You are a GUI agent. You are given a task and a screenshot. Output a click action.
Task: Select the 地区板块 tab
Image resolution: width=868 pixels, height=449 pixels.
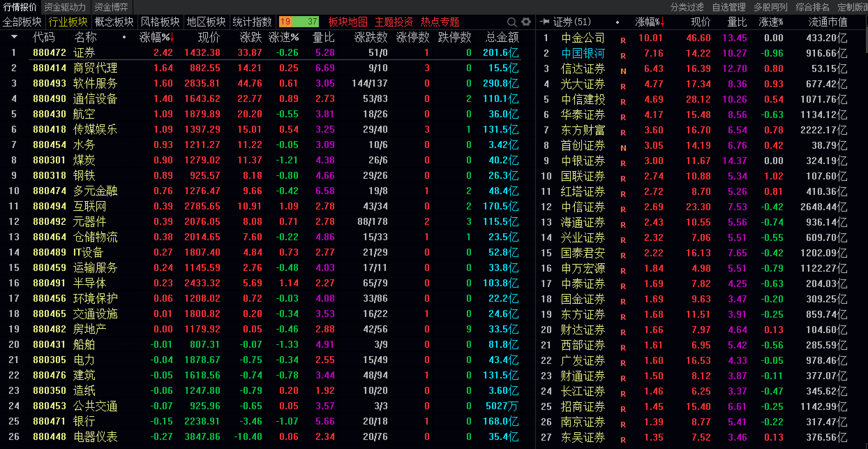coord(206,22)
